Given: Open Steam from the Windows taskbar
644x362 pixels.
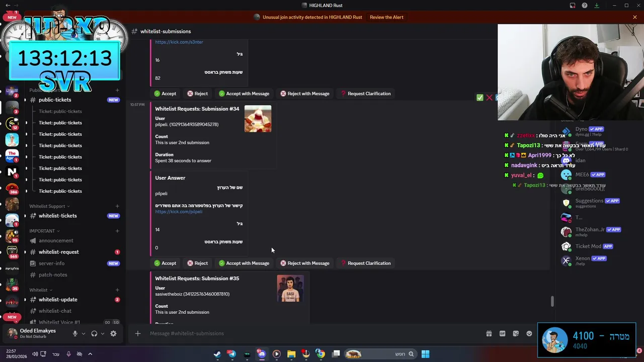Looking at the screenshot, I should pyautogui.click(x=217, y=354).
